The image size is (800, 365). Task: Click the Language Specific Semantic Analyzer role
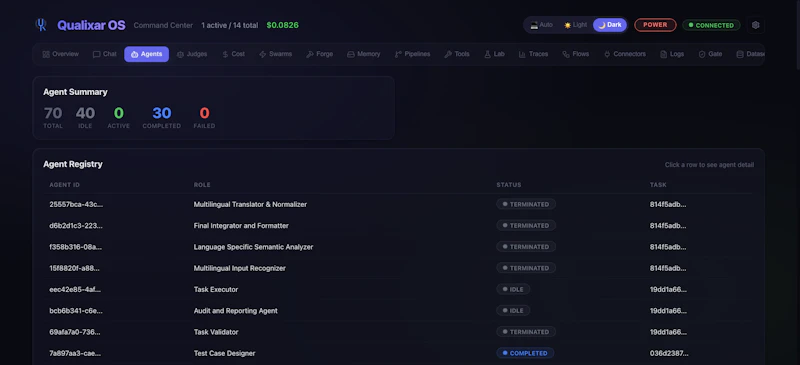[253, 247]
